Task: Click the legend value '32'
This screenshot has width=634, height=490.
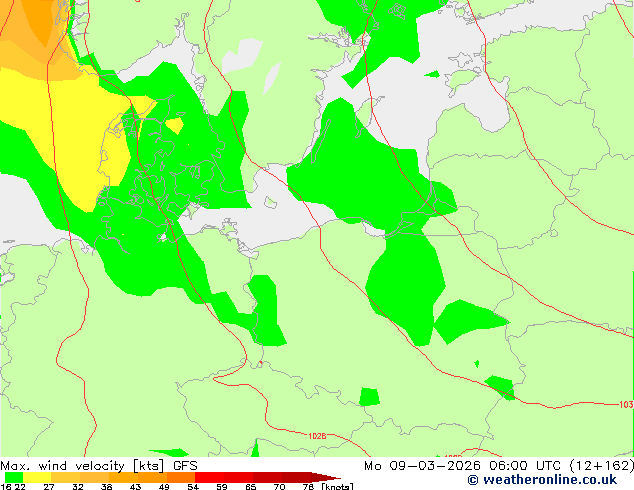Action: click(78, 486)
